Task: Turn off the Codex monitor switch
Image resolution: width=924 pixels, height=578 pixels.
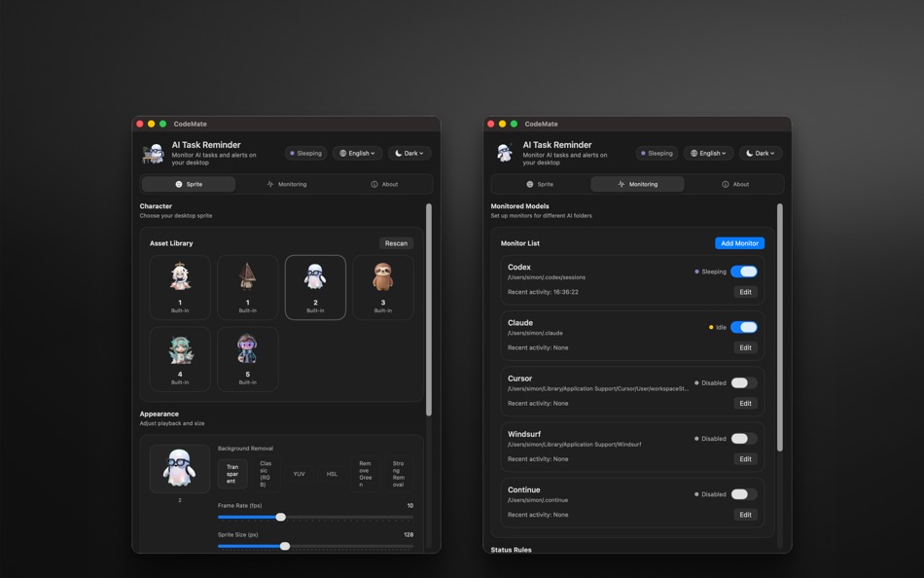Action: point(744,271)
